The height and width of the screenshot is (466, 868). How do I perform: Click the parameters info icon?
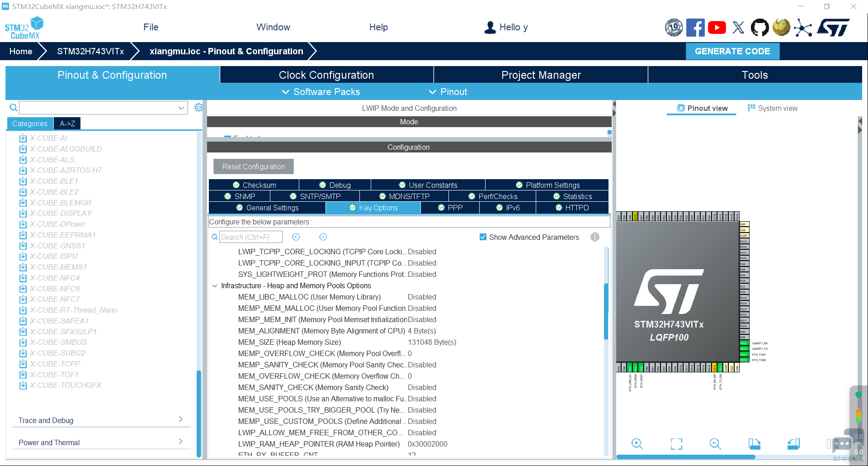[x=595, y=237]
